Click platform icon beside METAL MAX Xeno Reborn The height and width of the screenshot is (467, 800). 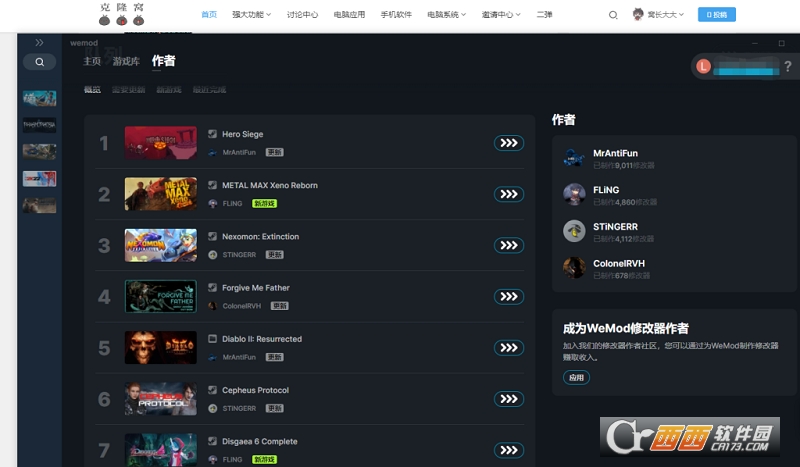pyautogui.click(x=213, y=185)
